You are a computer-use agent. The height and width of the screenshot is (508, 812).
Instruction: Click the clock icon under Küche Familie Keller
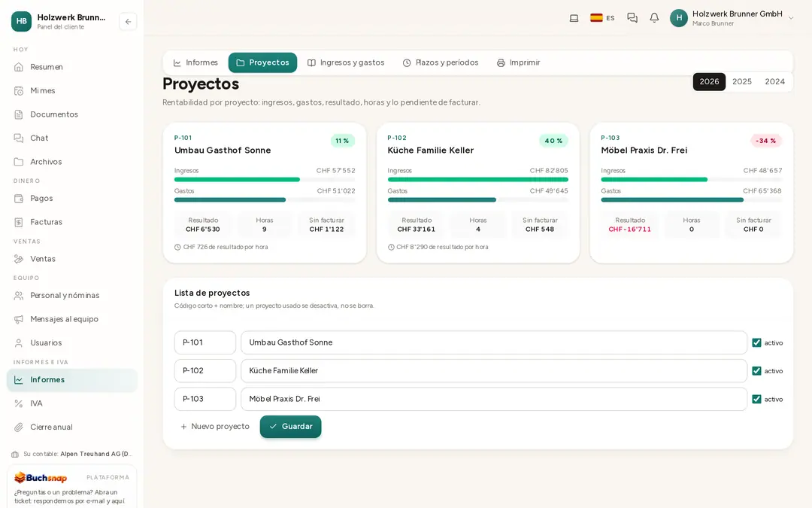coord(391,248)
